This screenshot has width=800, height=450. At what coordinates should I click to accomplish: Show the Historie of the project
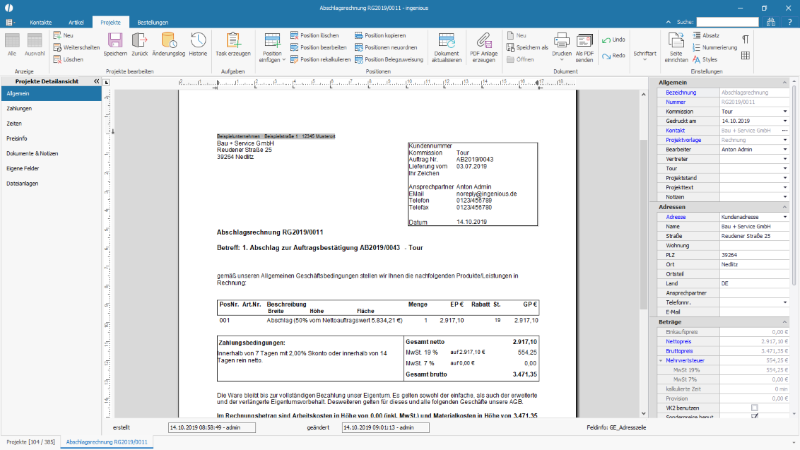[x=198, y=44]
